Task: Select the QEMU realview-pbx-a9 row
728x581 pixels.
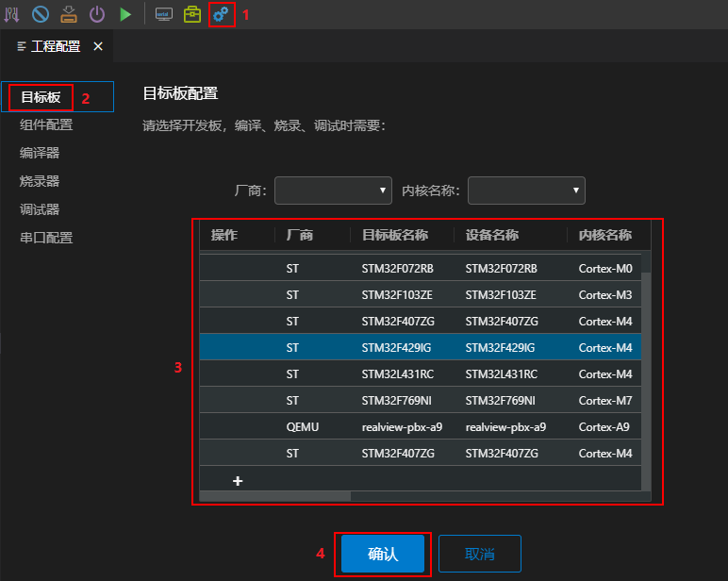Action: 421,427
